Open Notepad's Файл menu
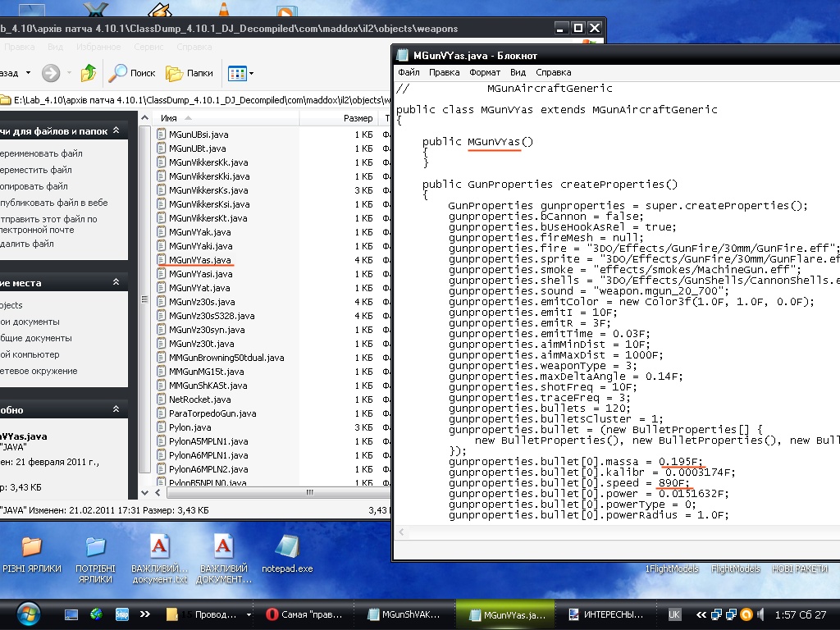 pos(408,72)
